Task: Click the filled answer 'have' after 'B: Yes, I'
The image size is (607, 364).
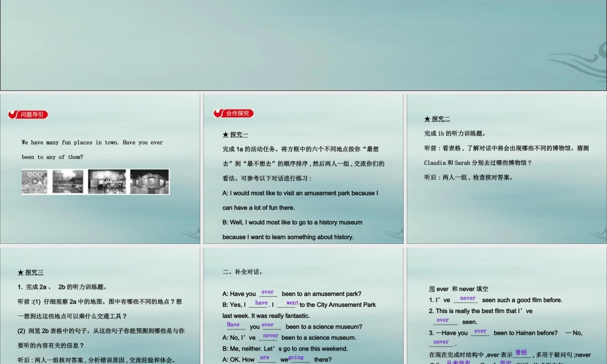Action: [261, 303]
